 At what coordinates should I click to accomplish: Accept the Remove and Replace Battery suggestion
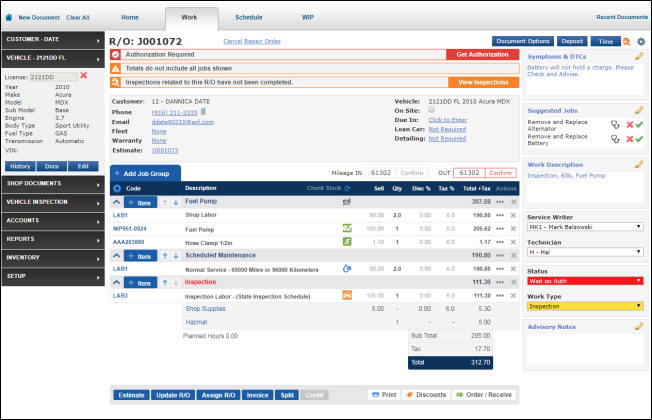639,139
